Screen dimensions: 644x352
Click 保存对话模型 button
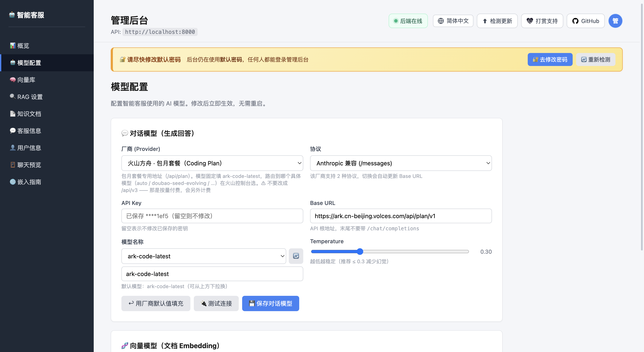270,303
